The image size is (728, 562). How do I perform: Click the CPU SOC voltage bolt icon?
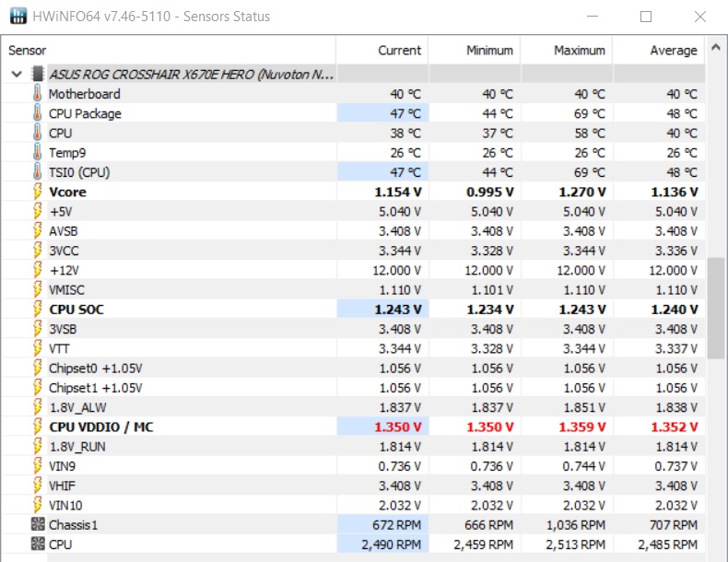[38, 309]
